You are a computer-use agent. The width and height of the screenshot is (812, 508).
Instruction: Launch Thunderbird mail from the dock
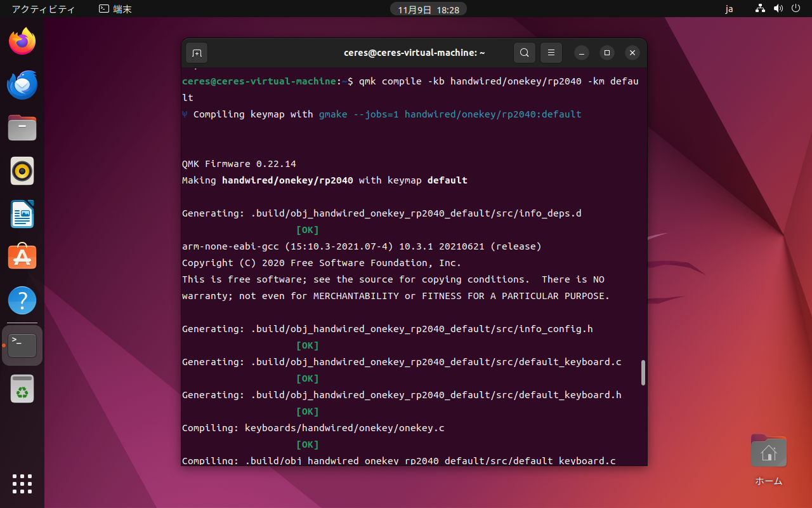[x=22, y=85]
